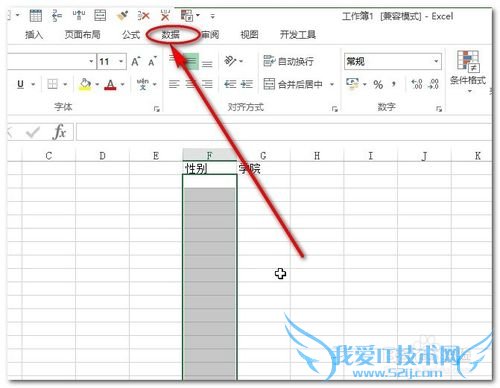This screenshot has height=388, width=500.
Task: Switch to the 审阅 ribbon tab
Action: 210,35
